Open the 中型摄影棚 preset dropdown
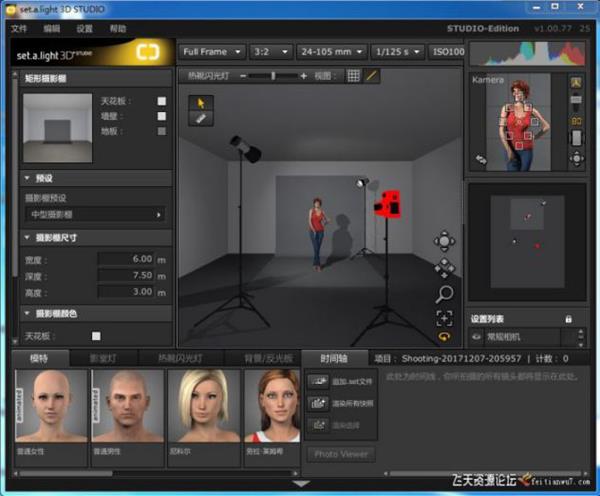 [x=95, y=214]
